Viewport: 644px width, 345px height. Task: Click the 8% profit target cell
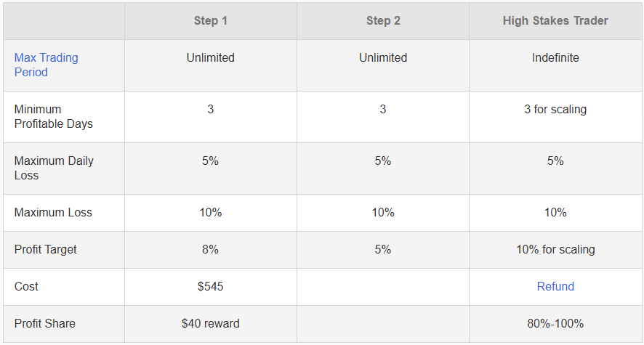[x=211, y=249]
